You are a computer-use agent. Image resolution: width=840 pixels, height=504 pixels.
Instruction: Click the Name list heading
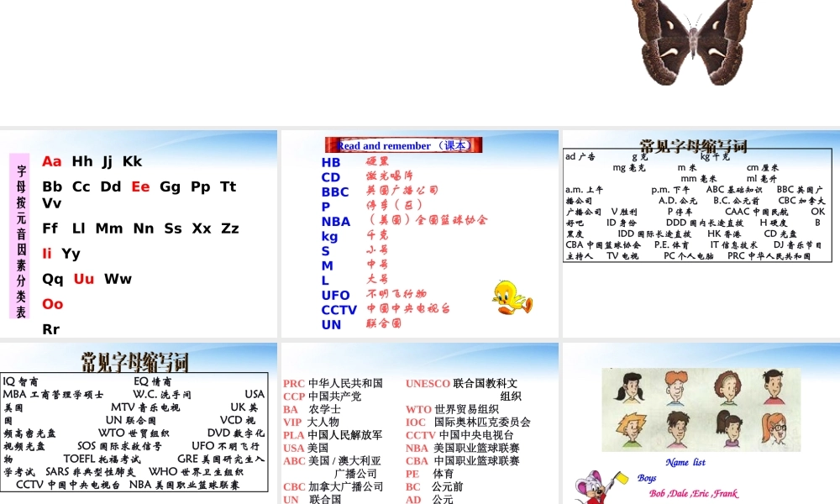(685, 462)
